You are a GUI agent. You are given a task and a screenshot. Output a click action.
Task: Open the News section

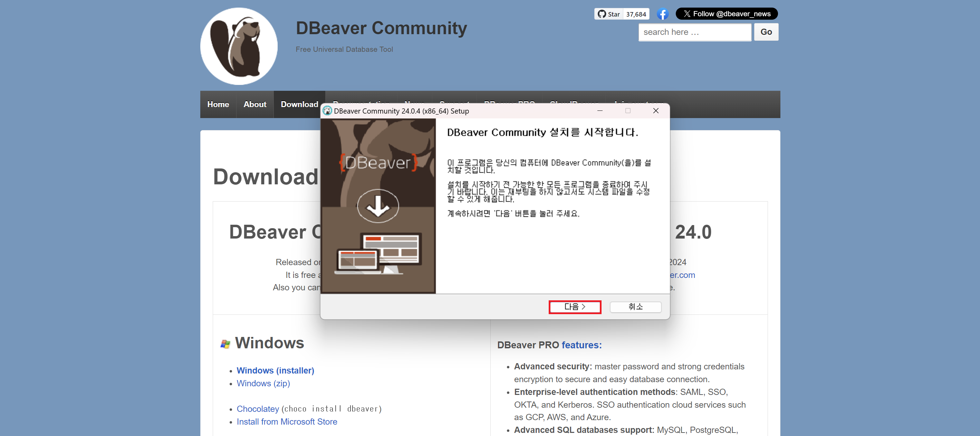click(414, 104)
